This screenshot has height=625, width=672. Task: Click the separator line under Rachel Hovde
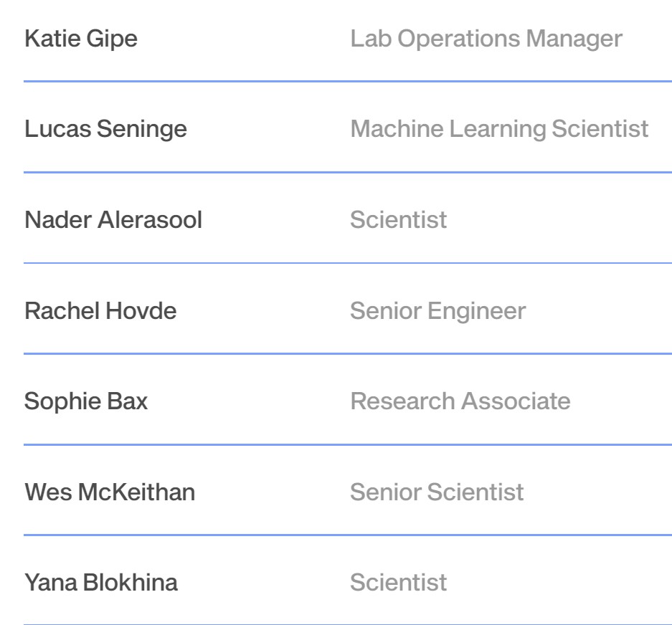pos(347,353)
